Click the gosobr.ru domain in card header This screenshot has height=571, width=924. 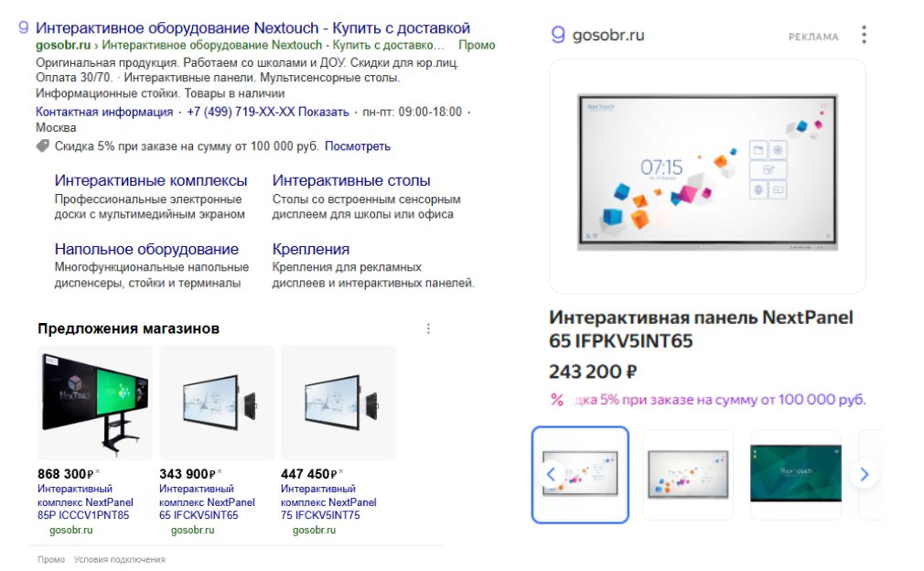(x=608, y=36)
